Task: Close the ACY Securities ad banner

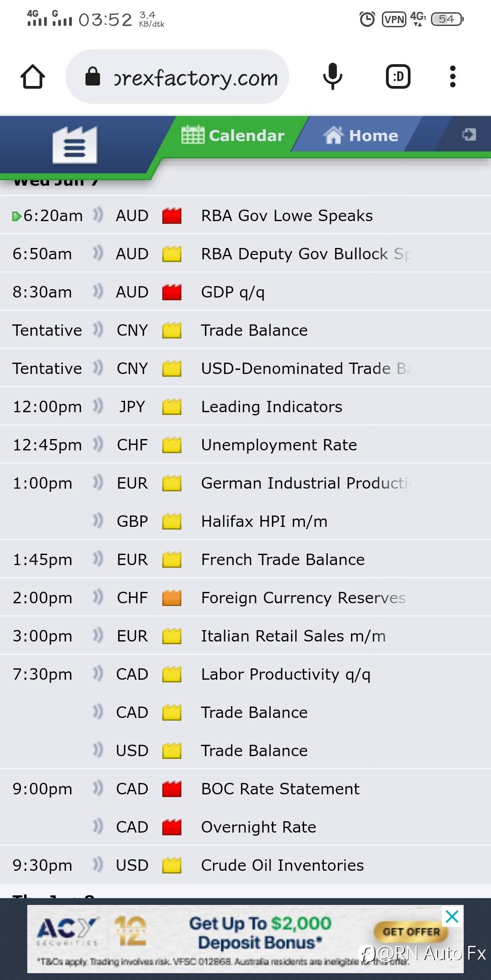Action: [452, 917]
